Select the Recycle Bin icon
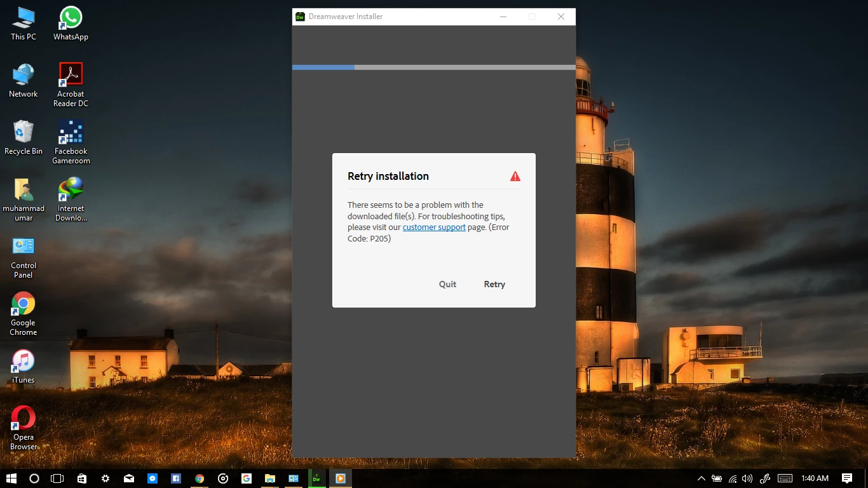 point(24,138)
